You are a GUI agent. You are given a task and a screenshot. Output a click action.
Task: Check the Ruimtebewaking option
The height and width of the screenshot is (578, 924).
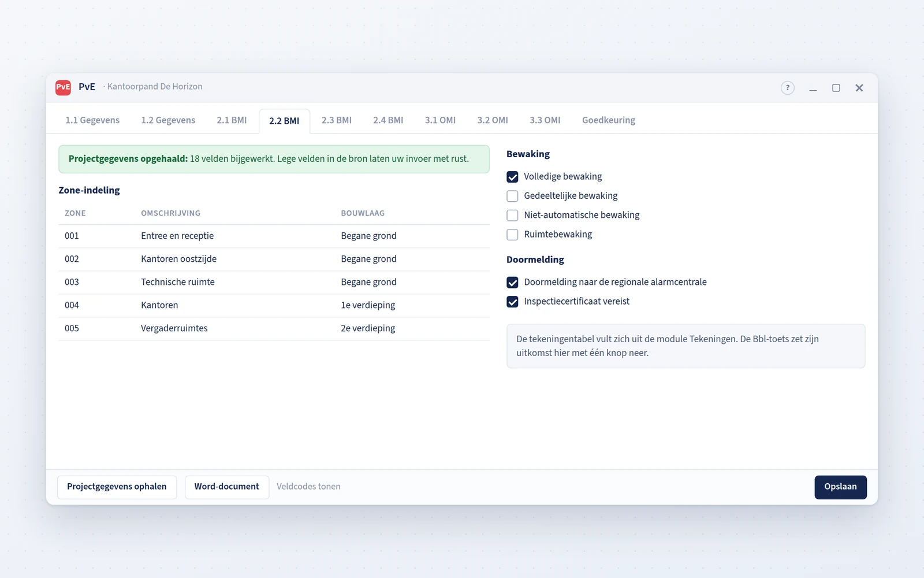pyautogui.click(x=512, y=235)
